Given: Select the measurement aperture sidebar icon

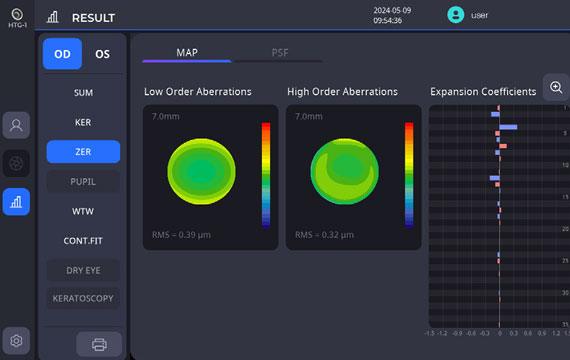Looking at the screenshot, I should [x=16, y=164].
